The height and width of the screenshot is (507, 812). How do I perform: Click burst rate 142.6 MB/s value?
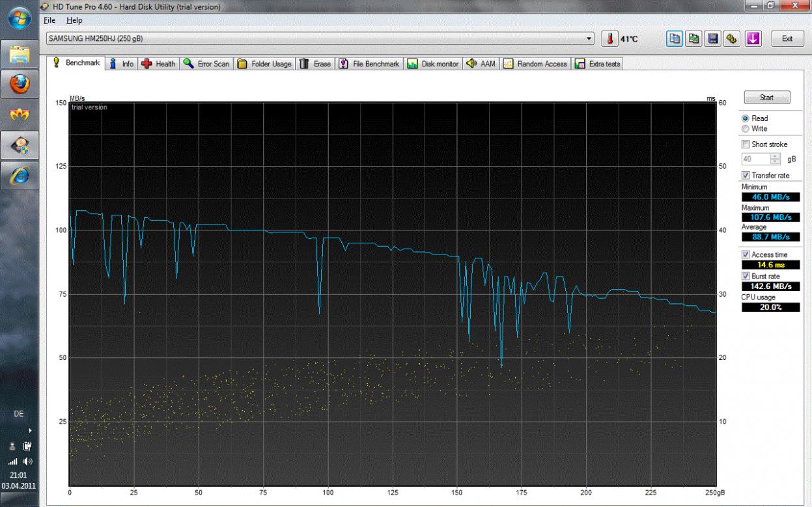coord(770,286)
